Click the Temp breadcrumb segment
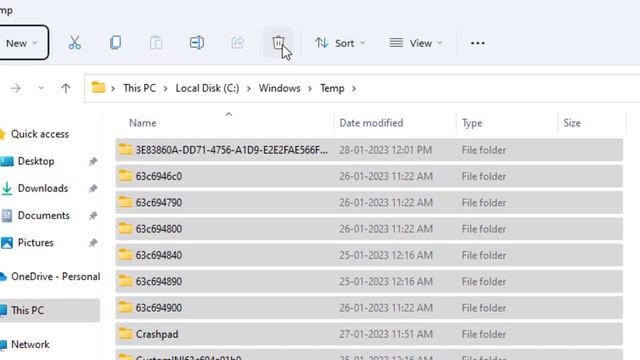Image resolution: width=640 pixels, height=360 pixels. 332,88
